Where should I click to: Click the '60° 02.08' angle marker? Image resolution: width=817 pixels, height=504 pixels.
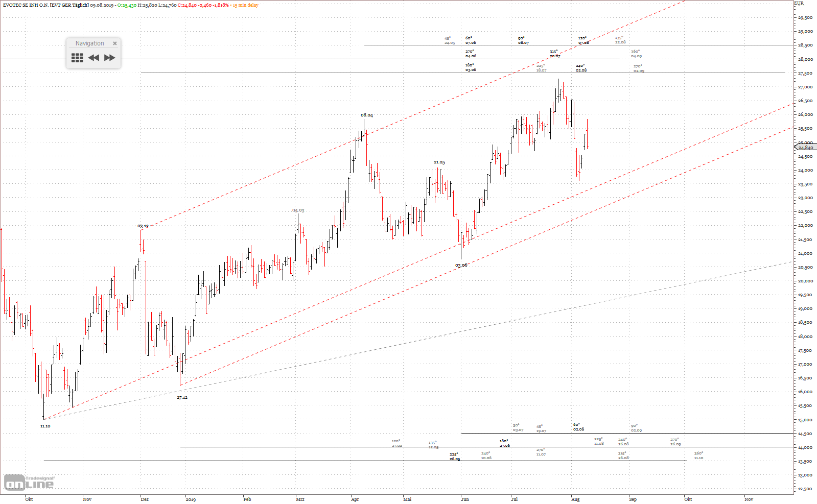578,427
